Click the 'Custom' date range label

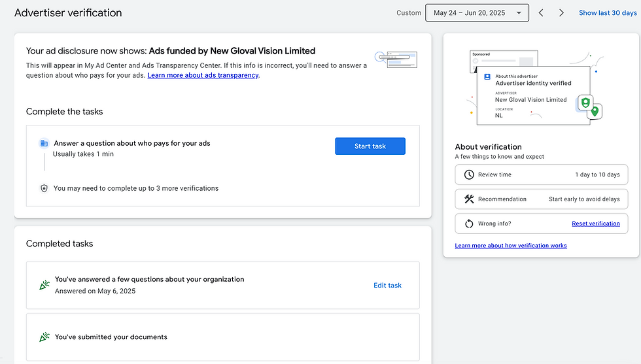(x=409, y=12)
